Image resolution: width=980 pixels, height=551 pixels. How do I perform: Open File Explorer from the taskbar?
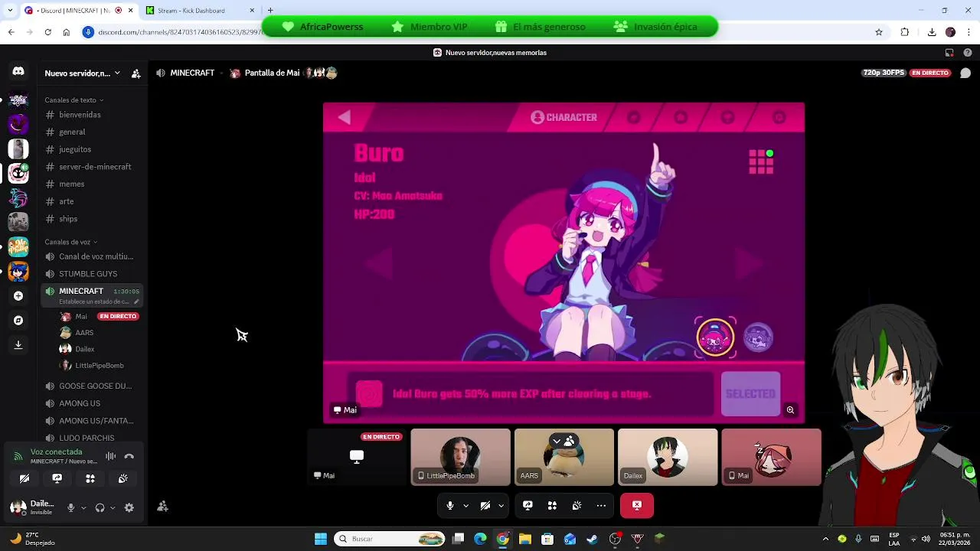tap(525, 539)
